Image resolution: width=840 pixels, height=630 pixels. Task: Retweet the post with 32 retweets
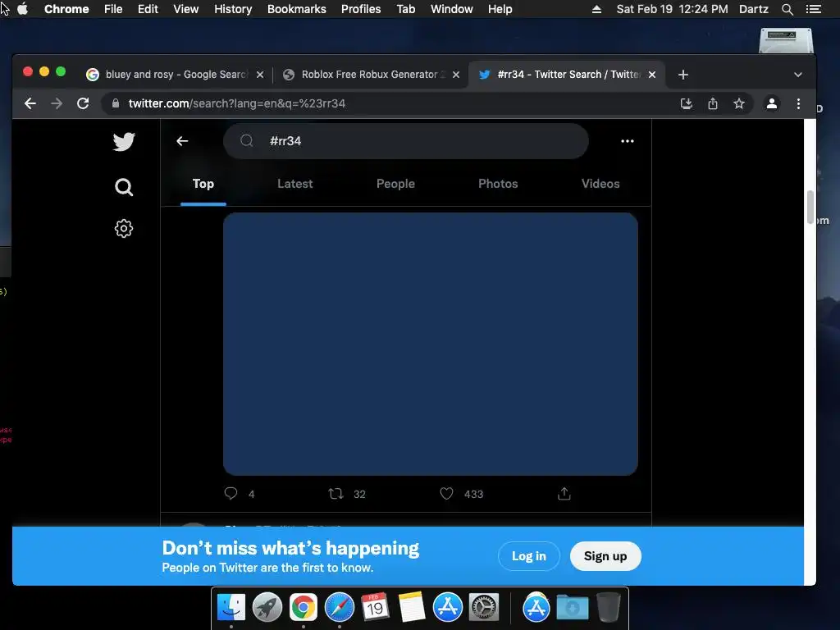click(336, 493)
